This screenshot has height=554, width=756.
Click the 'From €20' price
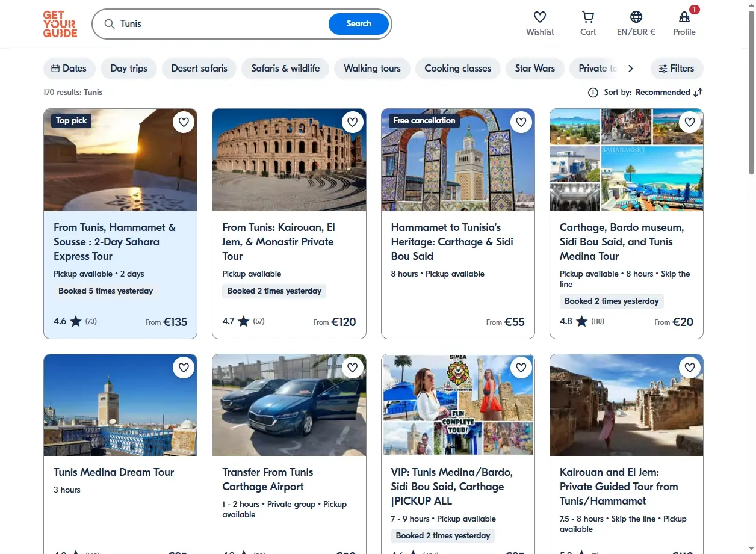point(674,322)
